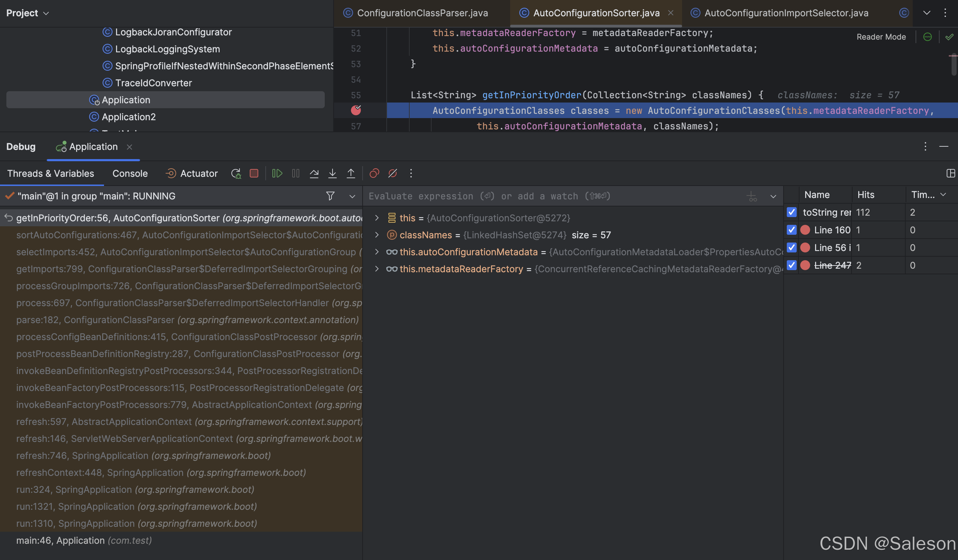Expand the this.autoConfigurationMetadata node
Screen dimensions: 958x560
(x=375, y=251)
